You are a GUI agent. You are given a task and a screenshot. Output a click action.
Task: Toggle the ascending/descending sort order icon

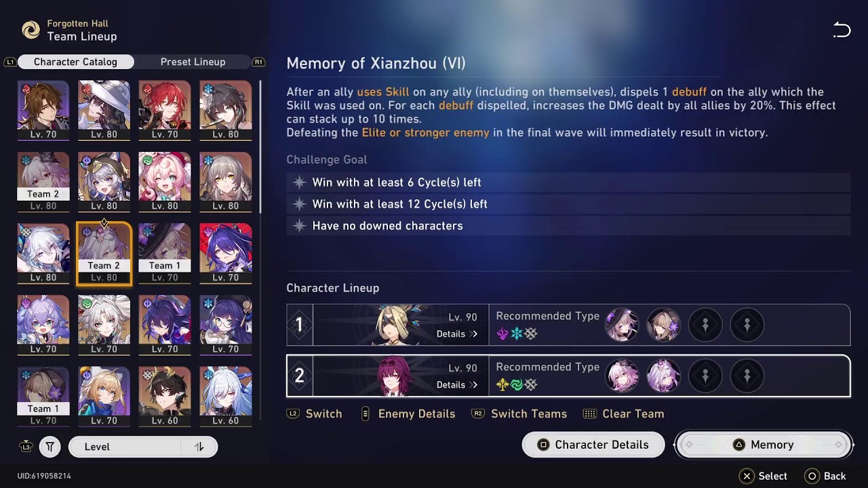(x=199, y=447)
